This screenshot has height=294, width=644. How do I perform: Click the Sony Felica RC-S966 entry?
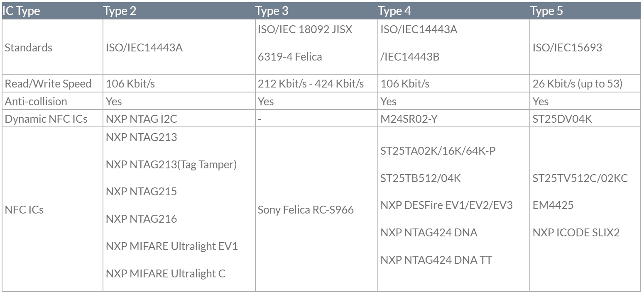[306, 210]
